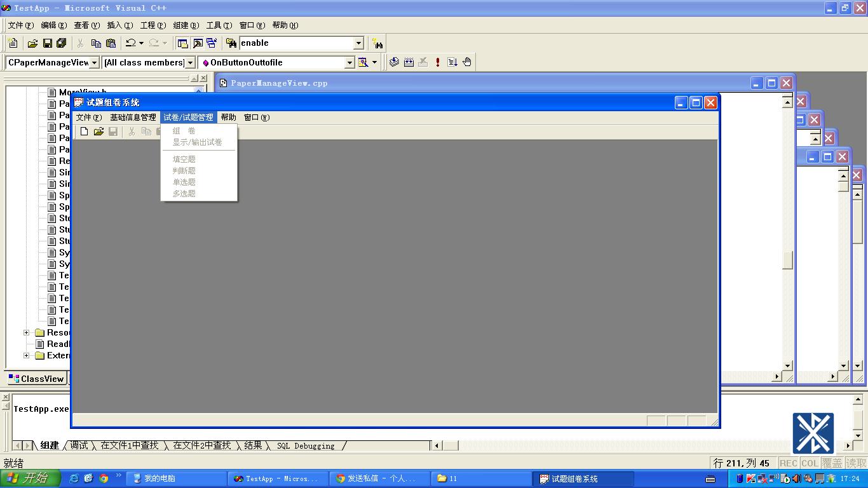
Task: Open the 窗口 menu in 试题组卷系统
Action: click(256, 118)
